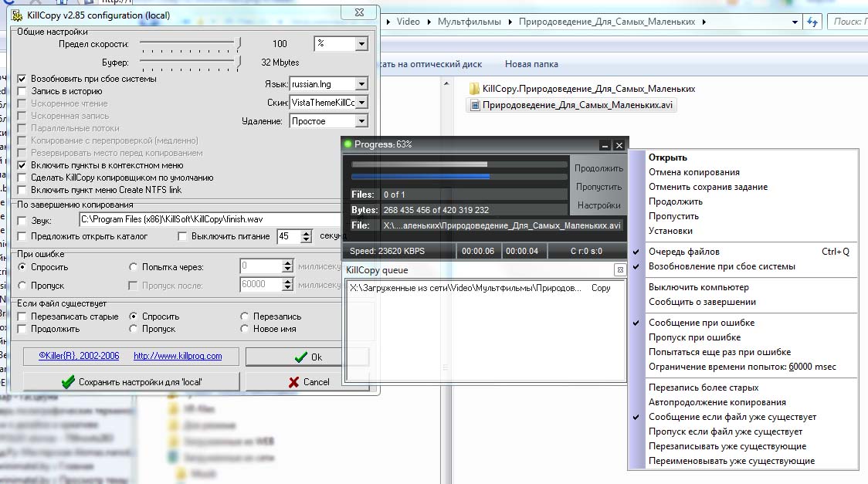Click the Ok button
The width and height of the screenshot is (868, 484).
tap(307, 357)
